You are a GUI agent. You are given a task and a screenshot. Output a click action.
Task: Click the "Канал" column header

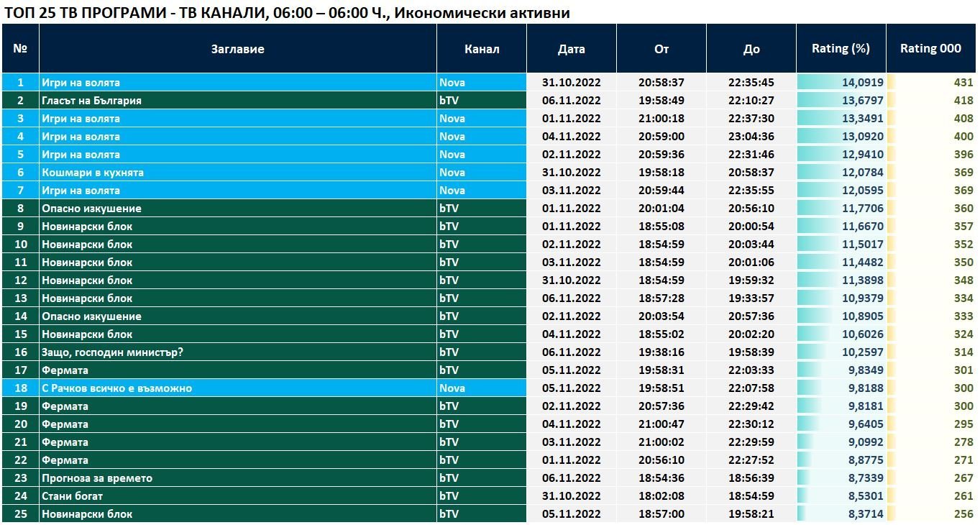click(482, 49)
